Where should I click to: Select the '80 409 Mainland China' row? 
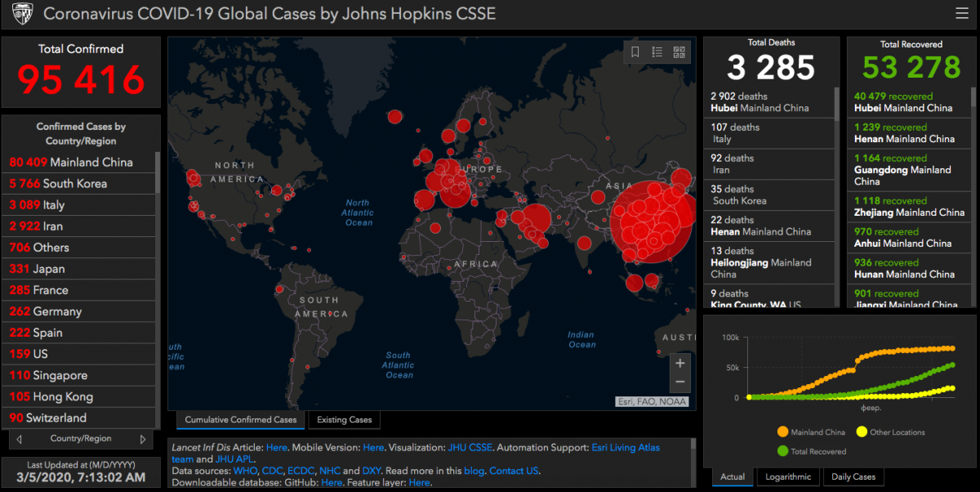(79, 162)
